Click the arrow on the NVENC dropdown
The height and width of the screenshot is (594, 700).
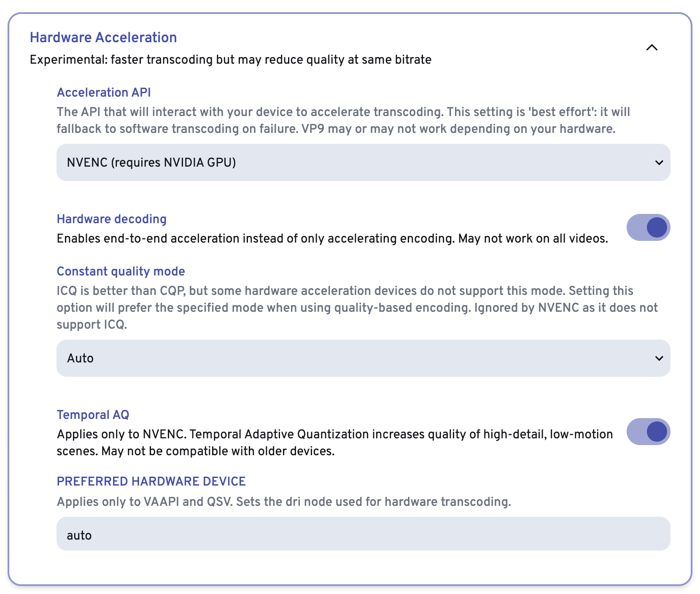(x=659, y=162)
